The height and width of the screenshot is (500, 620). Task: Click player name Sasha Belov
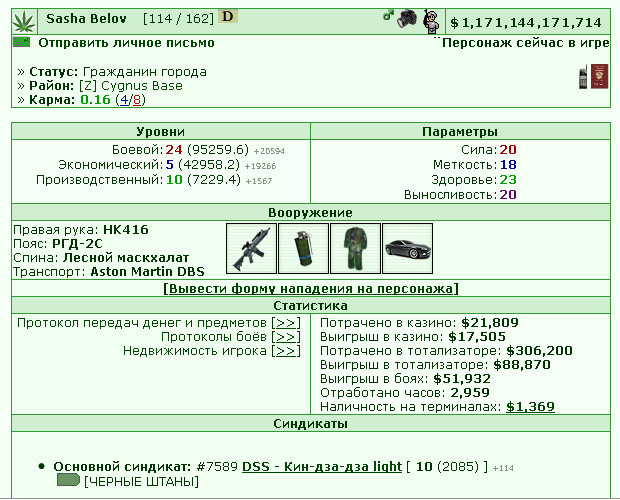coord(86,19)
